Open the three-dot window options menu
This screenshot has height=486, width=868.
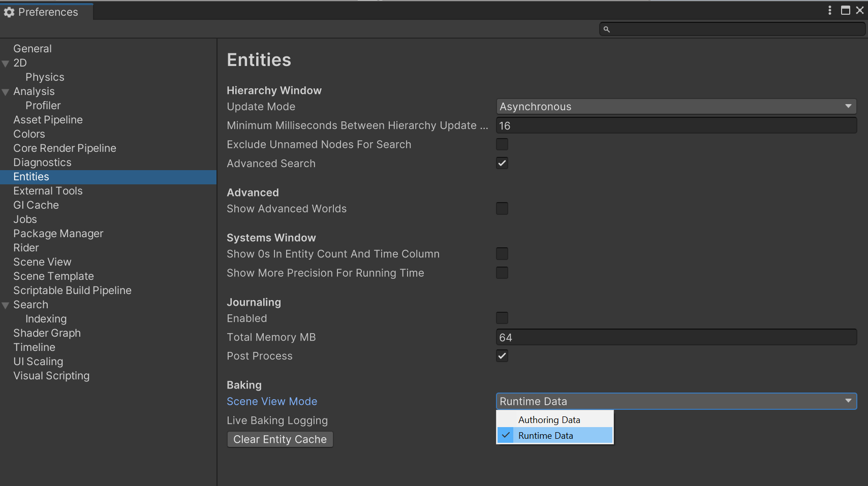(830, 10)
